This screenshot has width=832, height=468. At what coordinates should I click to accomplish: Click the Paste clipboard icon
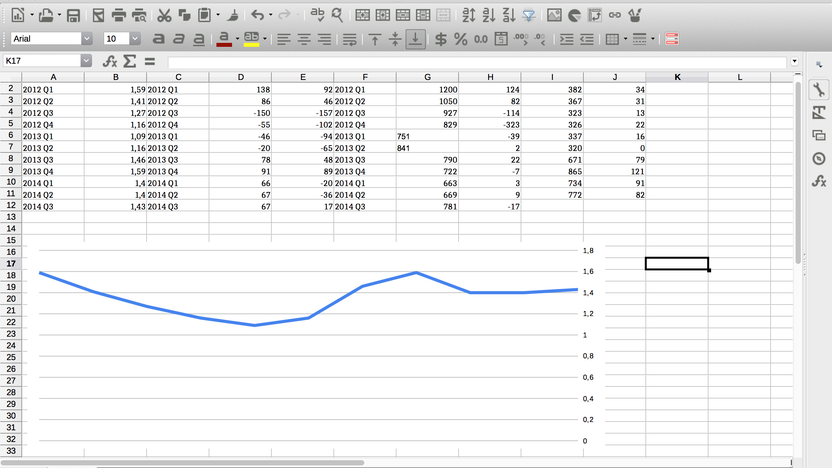(204, 15)
